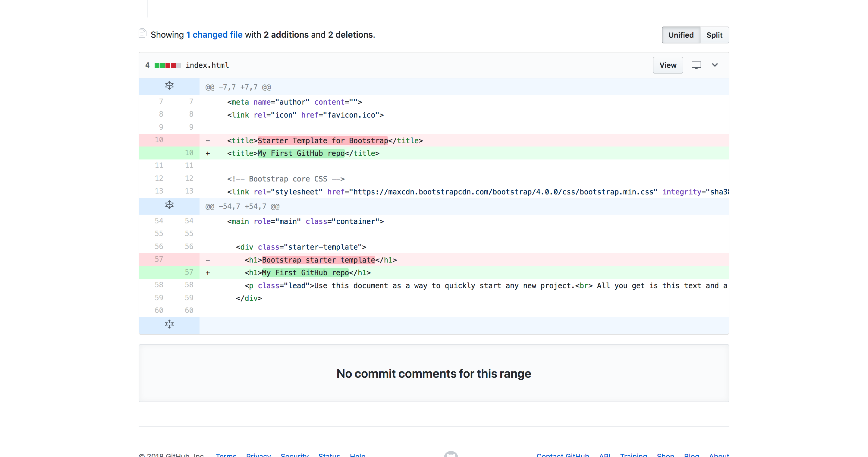Click the View file button

pyautogui.click(x=668, y=65)
